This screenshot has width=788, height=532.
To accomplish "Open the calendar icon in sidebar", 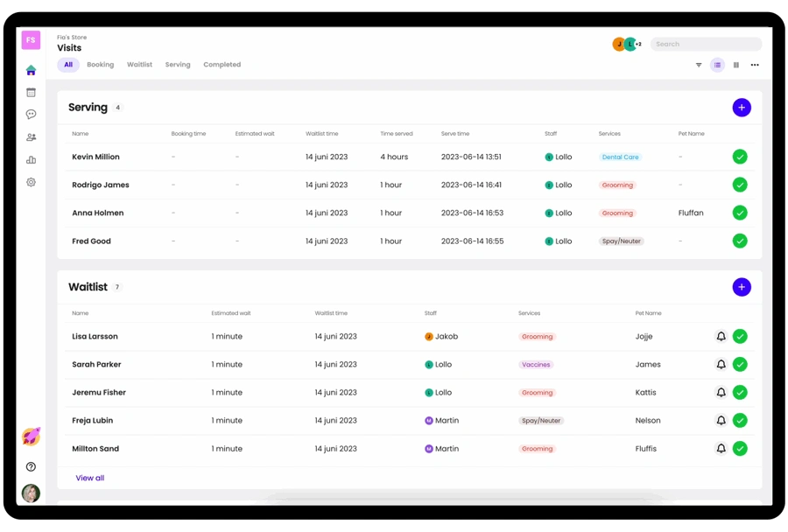I will 31,93.
